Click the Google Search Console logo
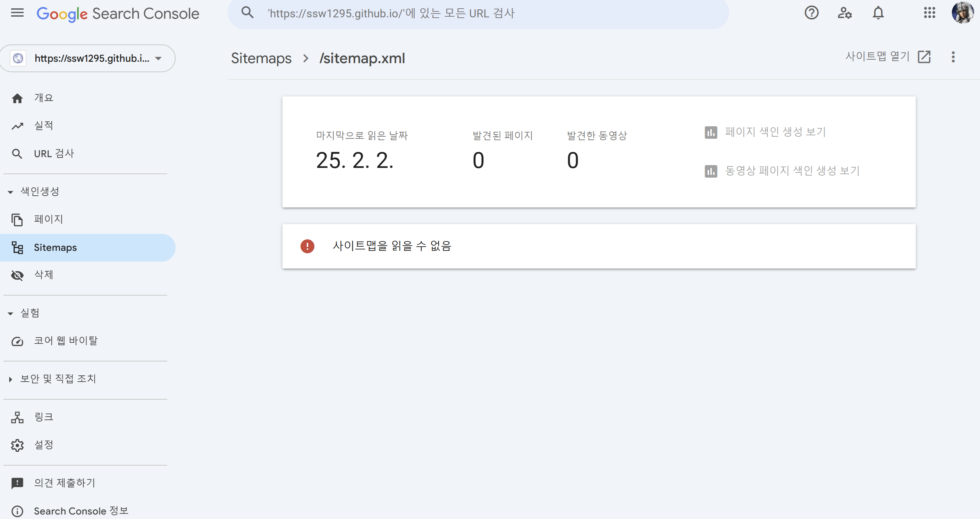Image resolution: width=980 pixels, height=519 pixels. coord(118,14)
